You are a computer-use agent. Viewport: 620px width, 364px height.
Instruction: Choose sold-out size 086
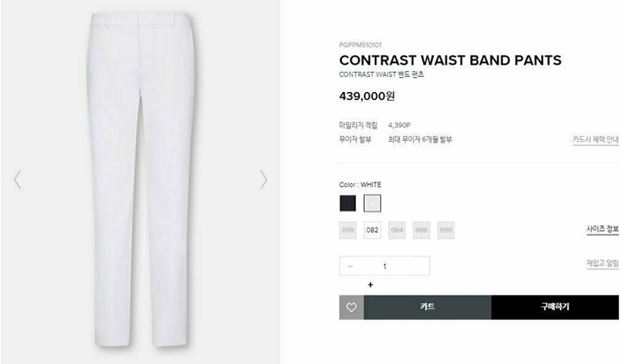tap(421, 230)
